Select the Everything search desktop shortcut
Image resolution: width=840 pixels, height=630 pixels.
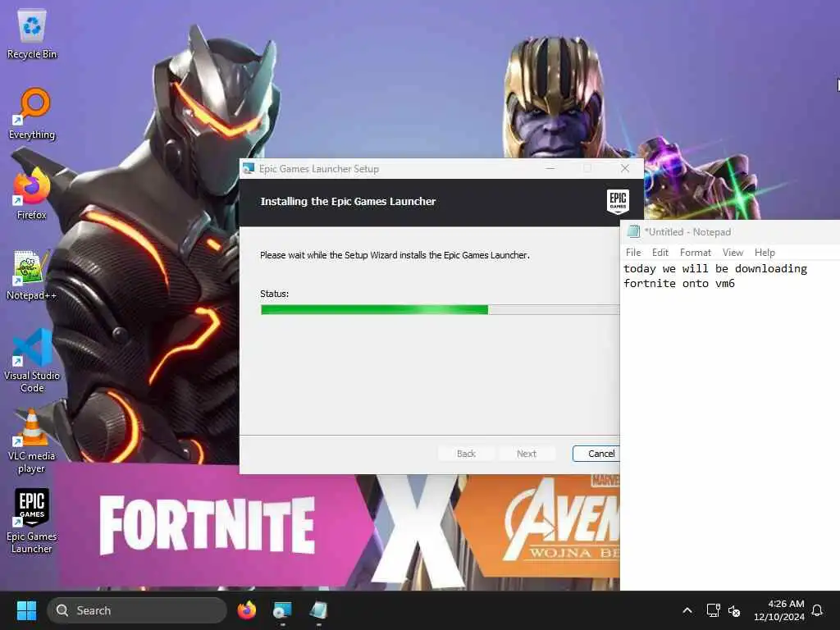tap(32, 114)
